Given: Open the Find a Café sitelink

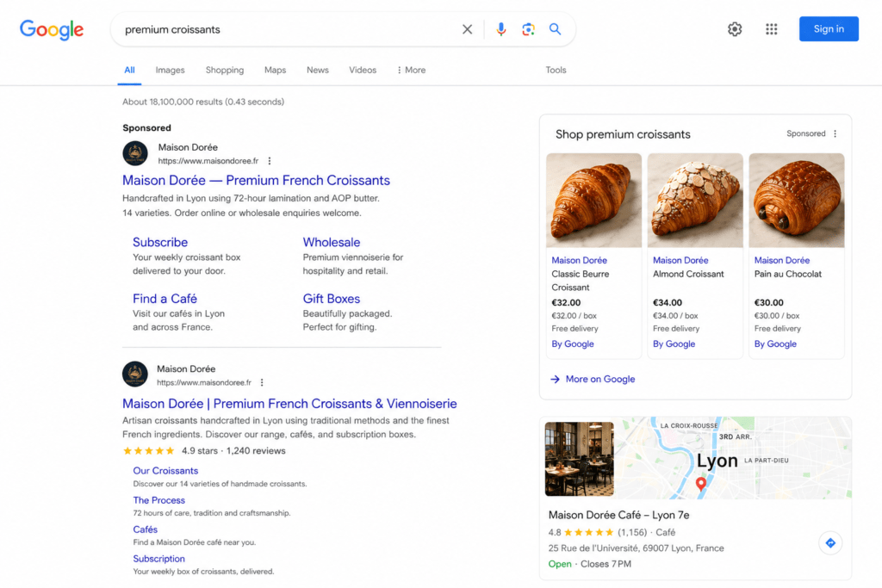Looking at the screenshot, I should click(x=165, y=299).
